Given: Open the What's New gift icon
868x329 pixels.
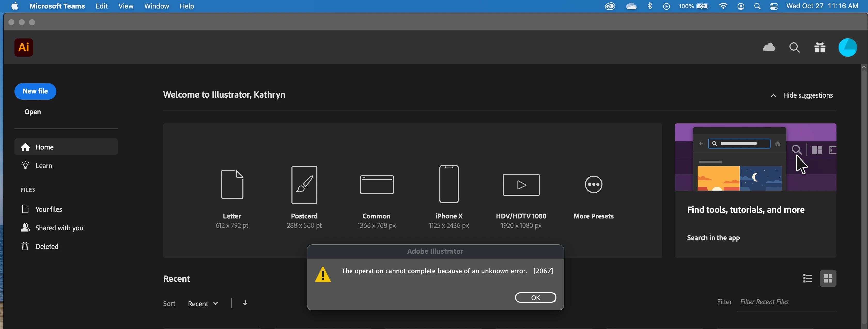Looking at the screenshot, I should point(820,48).
